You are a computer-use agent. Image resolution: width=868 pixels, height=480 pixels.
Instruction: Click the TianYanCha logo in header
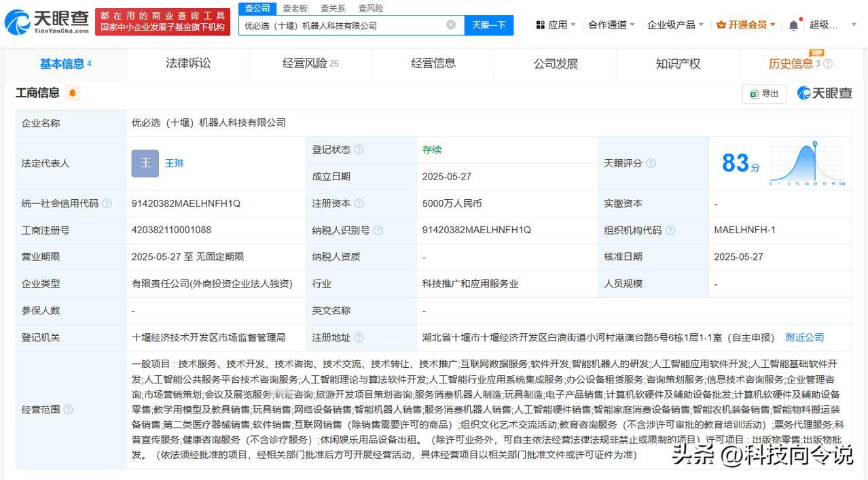click(x=46, y=22)
